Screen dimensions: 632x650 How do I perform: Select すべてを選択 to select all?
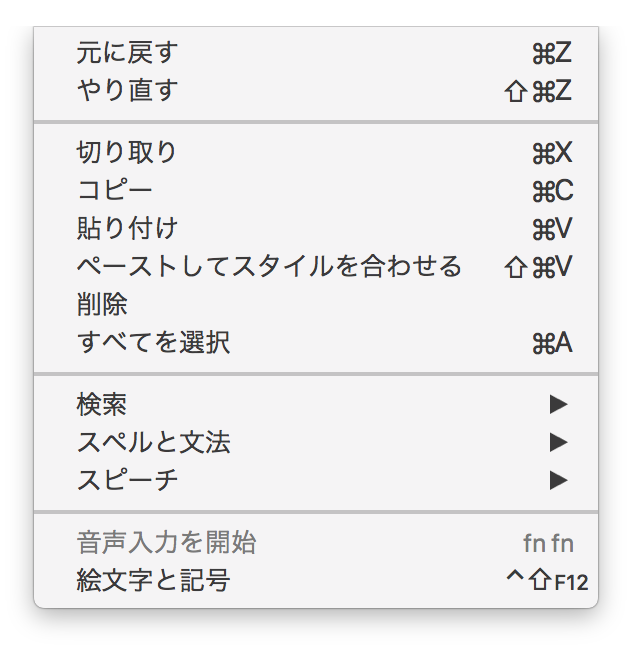[153, 343]
